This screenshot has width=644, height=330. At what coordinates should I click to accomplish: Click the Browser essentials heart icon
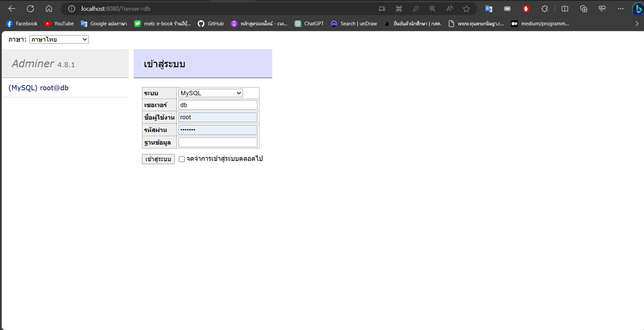pos(603,9)
